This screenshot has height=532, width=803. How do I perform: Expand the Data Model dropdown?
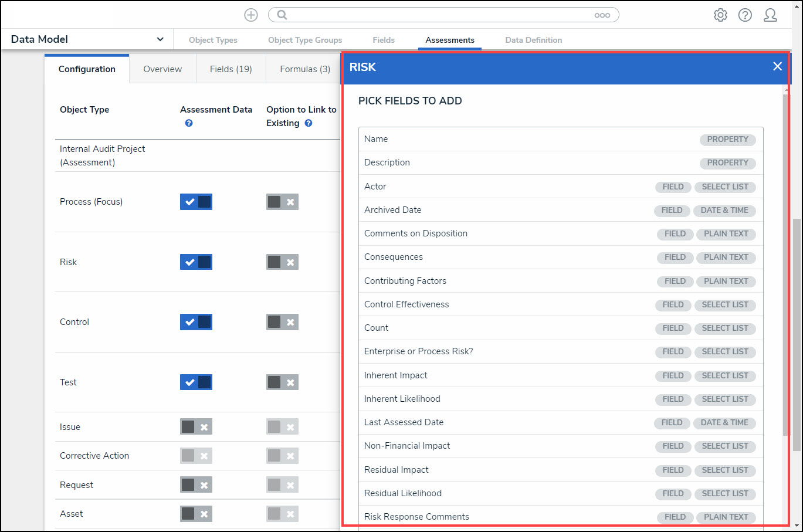click(160, 39)
